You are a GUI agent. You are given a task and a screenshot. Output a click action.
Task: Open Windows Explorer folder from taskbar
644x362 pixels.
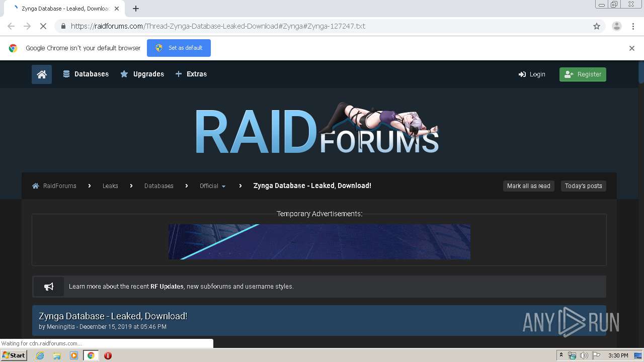click(x=57, y=355)
